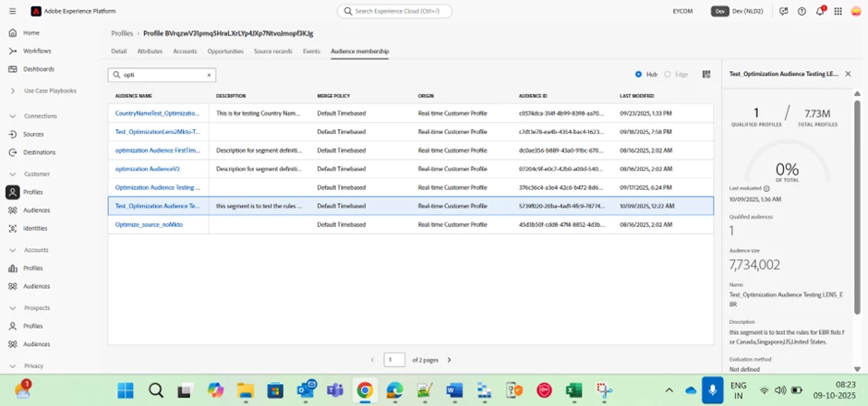868x406 pixels.
Task: Open Sources under Connections
Action: (33, 135)
